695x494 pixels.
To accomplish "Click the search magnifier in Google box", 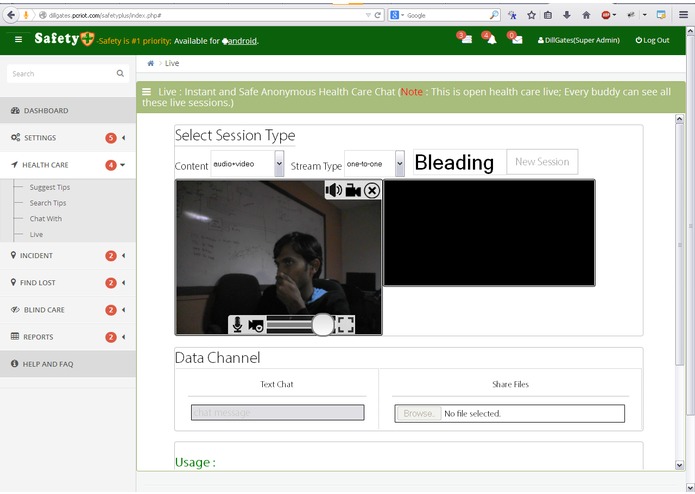I will click(x=494, y=15).
